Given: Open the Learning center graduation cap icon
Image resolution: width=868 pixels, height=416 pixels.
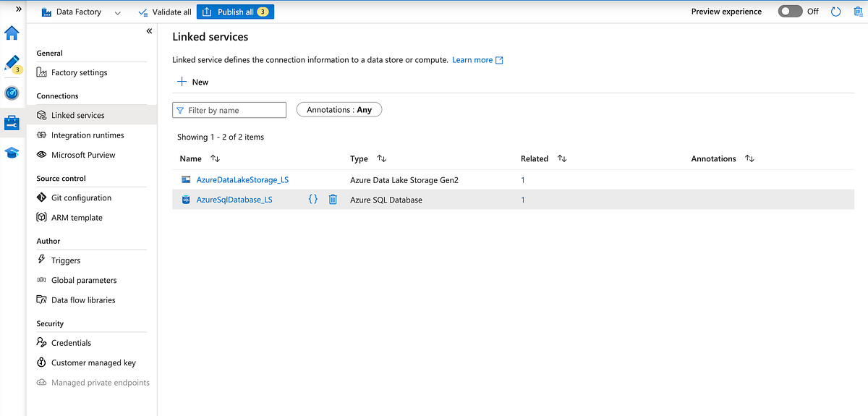Looking at the screenshot, I should coord(12,153).
